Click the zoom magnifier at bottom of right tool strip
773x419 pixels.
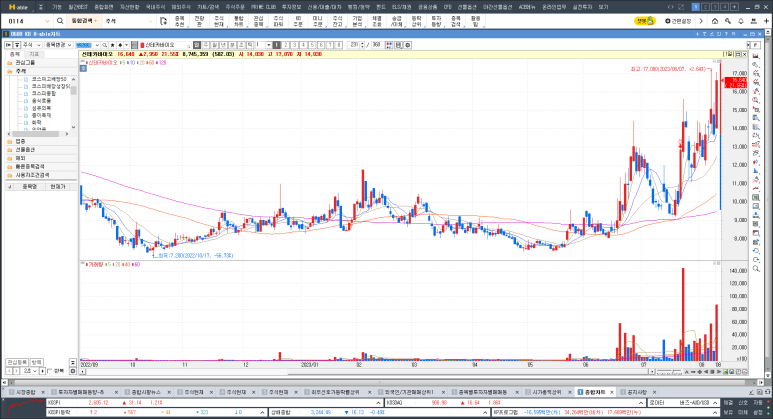click(x=756, y=269)
